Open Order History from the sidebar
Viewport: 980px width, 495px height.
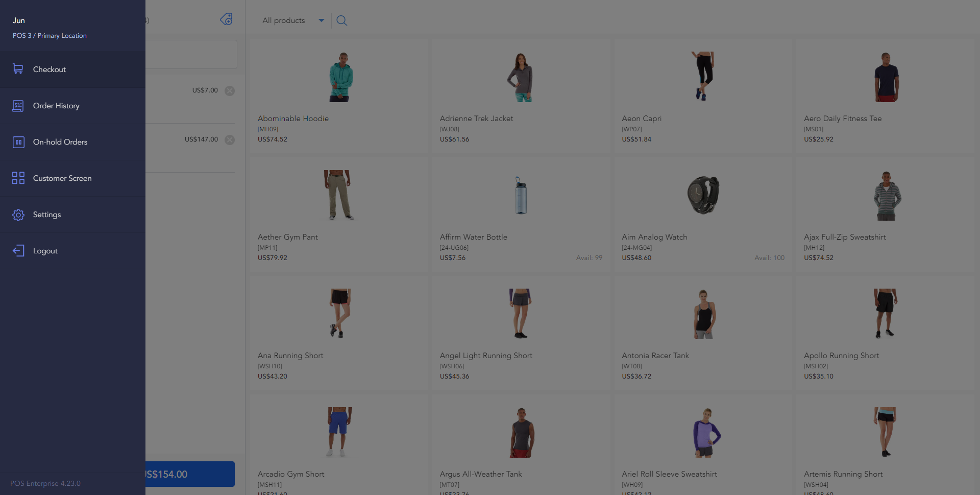[x=72, y=106]
